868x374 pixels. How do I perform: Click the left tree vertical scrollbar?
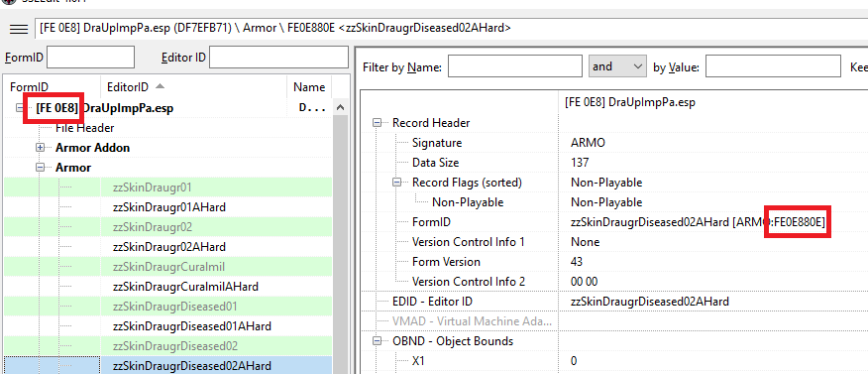341,245
